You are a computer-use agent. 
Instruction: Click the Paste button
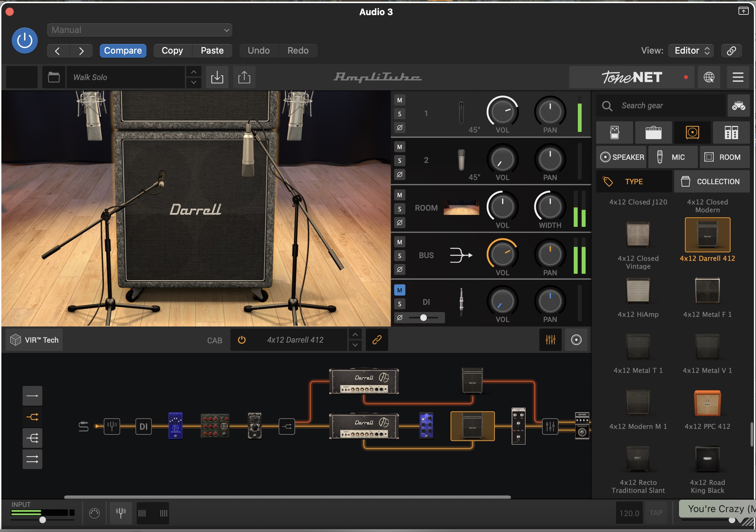click(212, 51)
